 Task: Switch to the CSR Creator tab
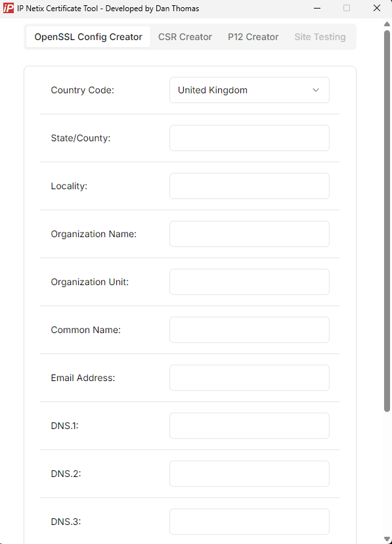(185, 37)
